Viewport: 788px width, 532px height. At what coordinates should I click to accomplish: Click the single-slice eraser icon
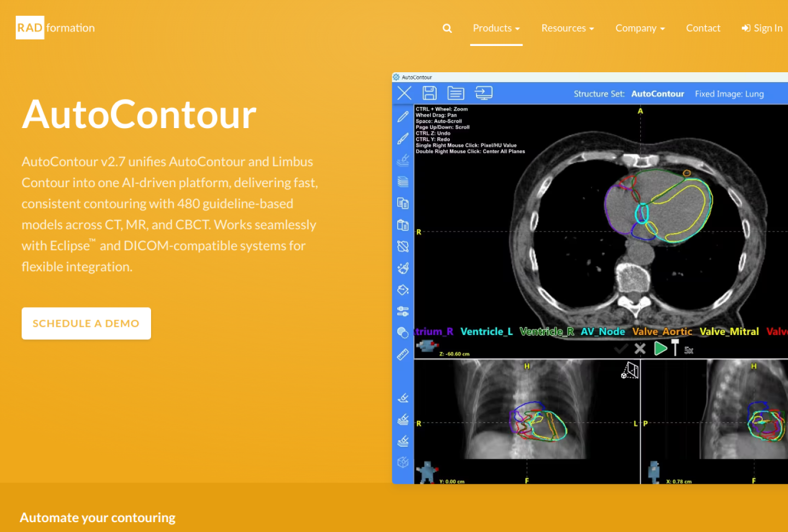pos(403,398)
